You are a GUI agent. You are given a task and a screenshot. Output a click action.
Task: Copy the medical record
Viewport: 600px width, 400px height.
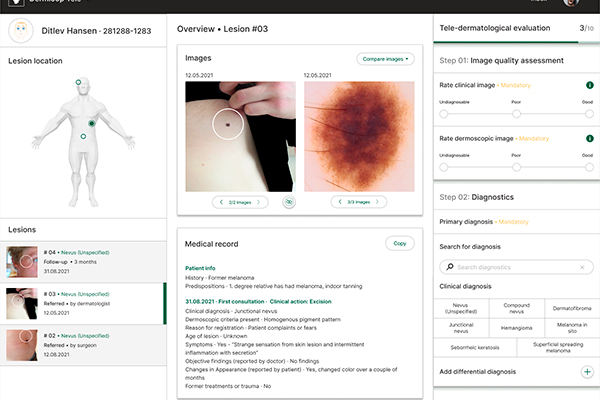click(x=399, y=243)
